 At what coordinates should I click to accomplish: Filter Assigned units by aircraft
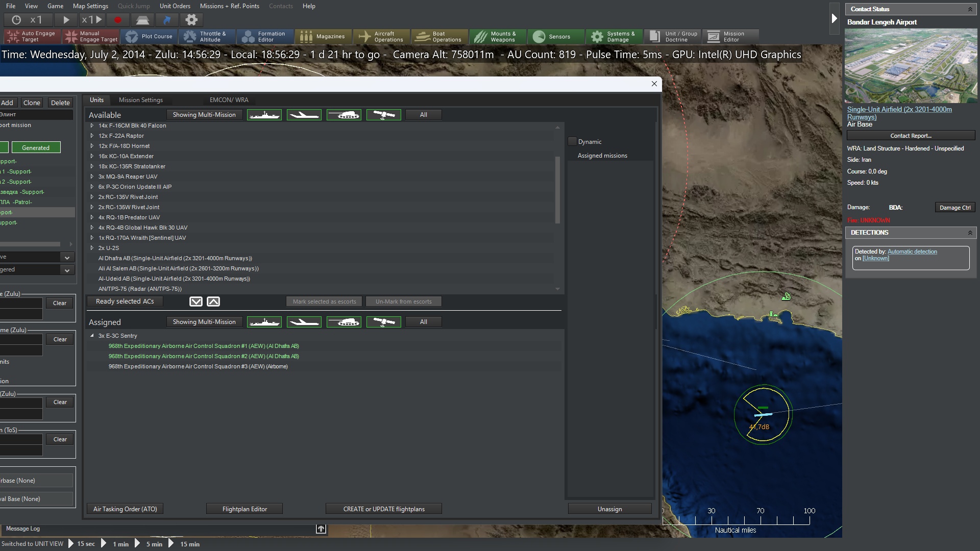coord(304,322)
